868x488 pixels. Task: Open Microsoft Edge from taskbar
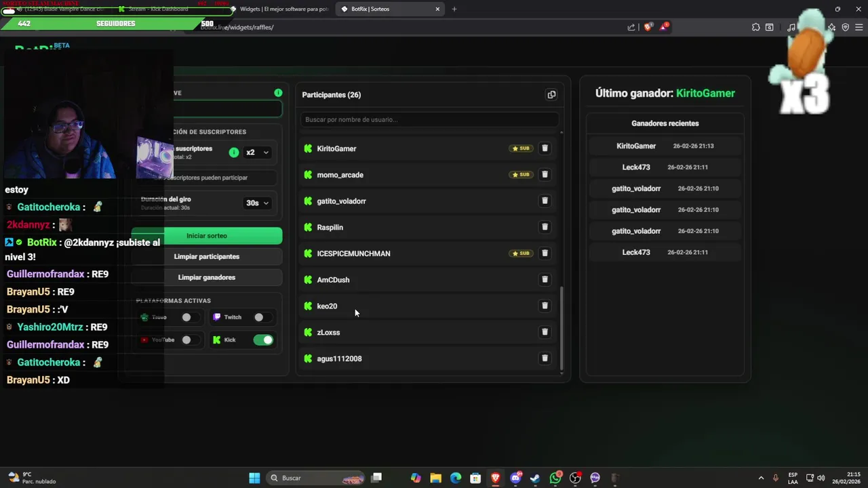click(x=456, y=478)
